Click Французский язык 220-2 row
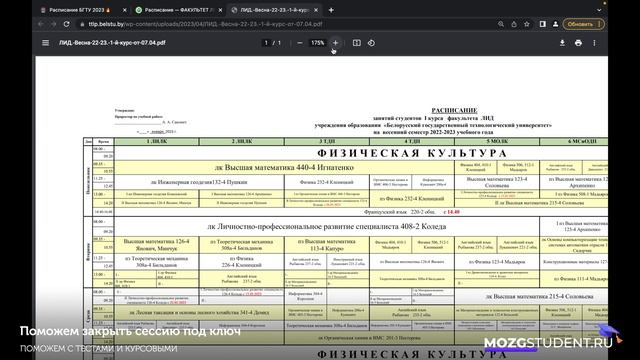The image size is (640, 360). 411,212
